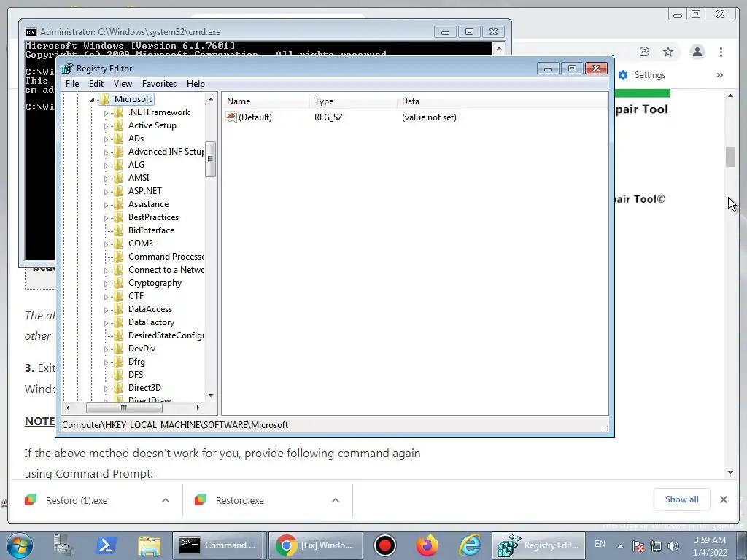Select the Advanced INF Setup key
This screenshot has height=560, width=747.
166,152
